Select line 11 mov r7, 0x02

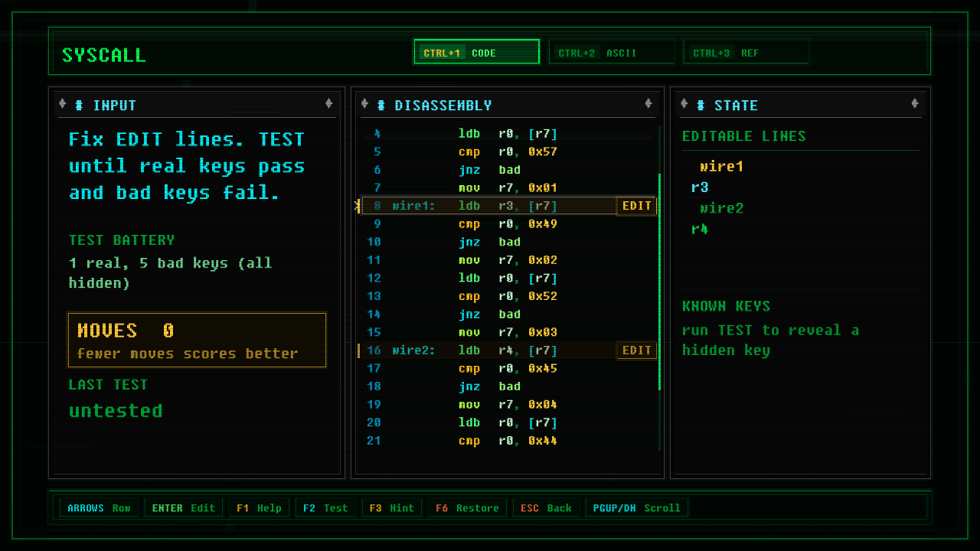pos(508,260)
